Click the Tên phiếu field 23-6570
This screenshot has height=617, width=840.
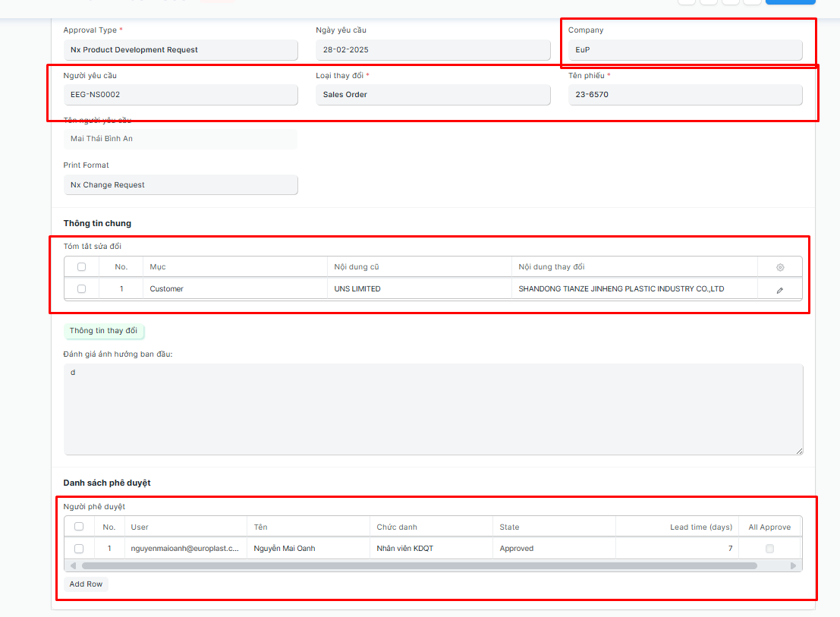tap(684, 95)
